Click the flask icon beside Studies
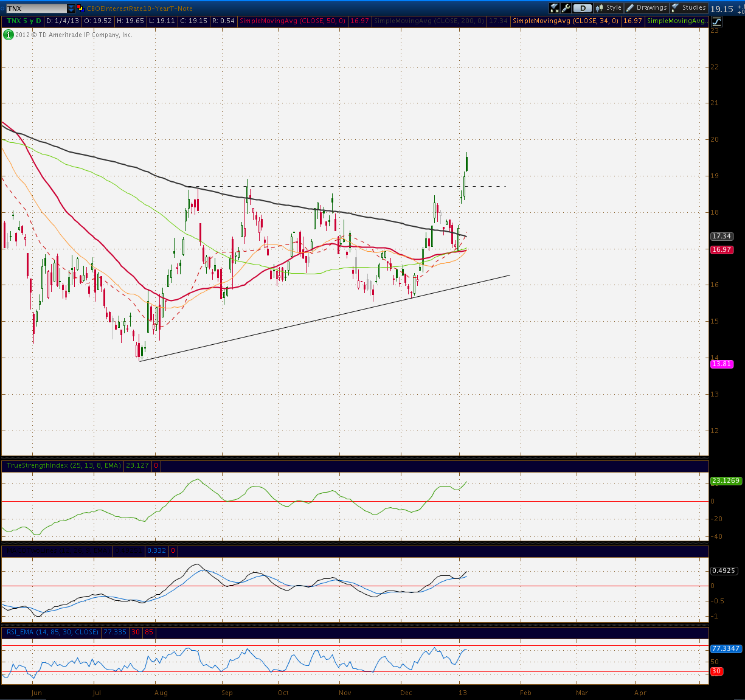Screen dimensions: 745x700 click(675, 8)
